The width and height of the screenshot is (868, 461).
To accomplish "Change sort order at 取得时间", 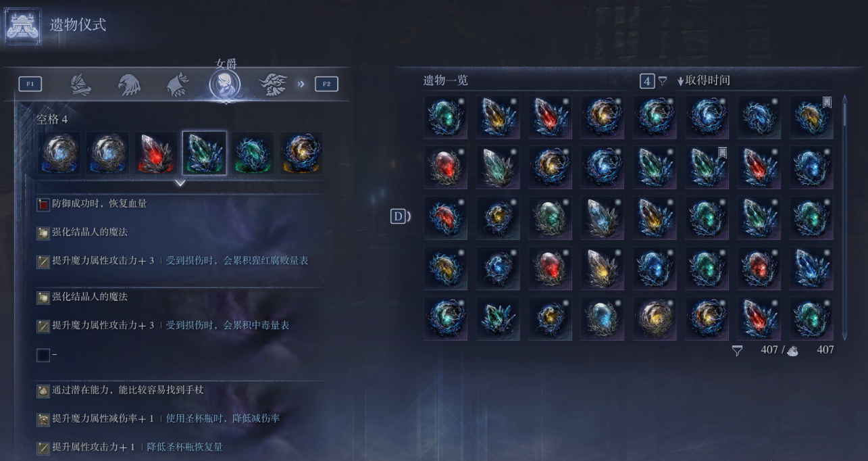I will pyautogui.click(x=703, y=80).
